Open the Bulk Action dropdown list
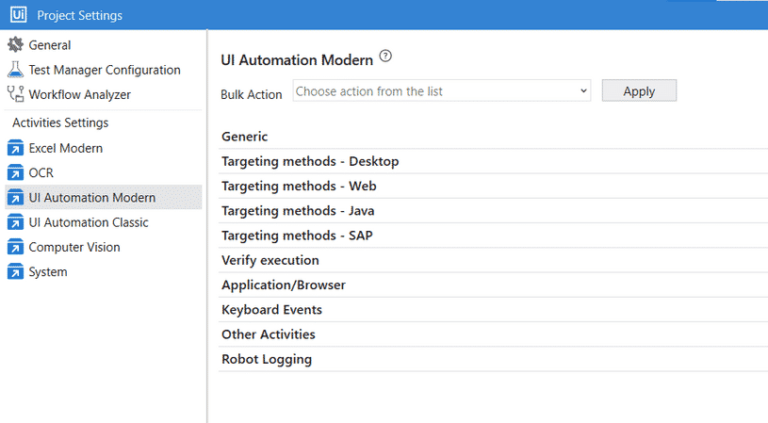Image resolution: width=768 pixels, height=423 pixels. click(x=442, y=91)
